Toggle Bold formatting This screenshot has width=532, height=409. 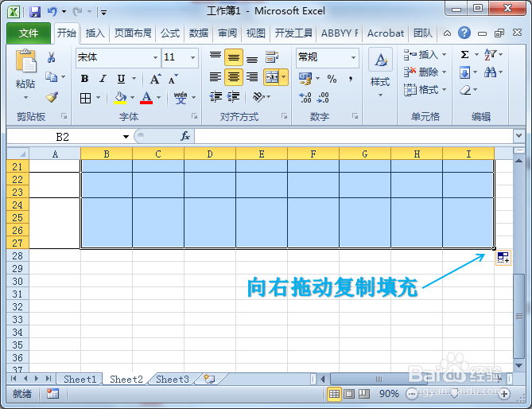tap(84, 79)
